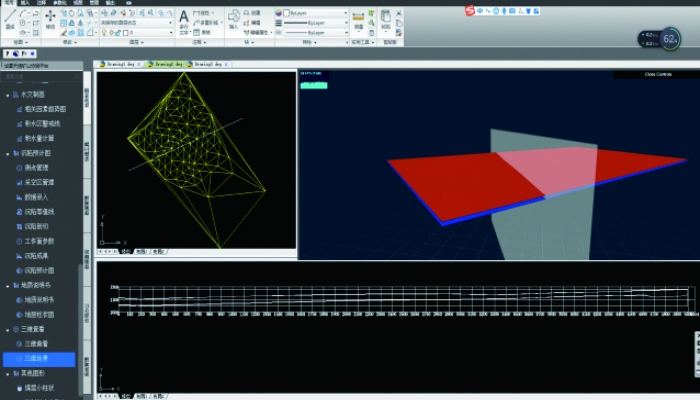Click the Sogou microphone voice input icon

(x=500, y=10)
